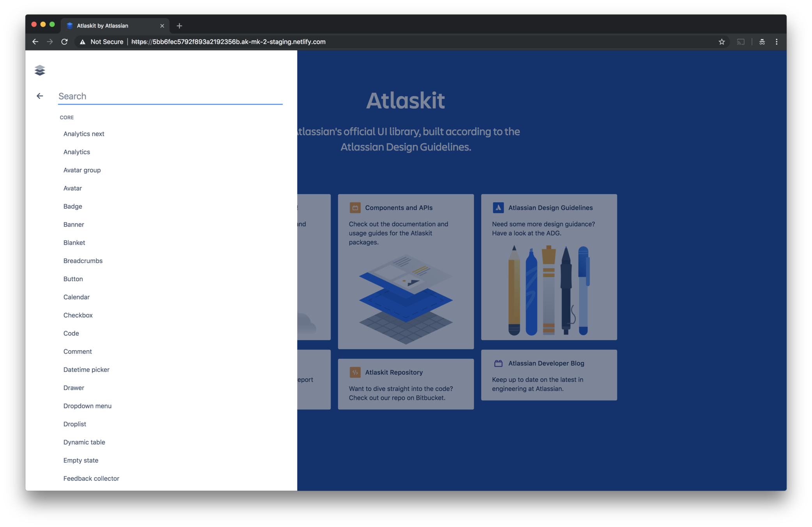Screen dimensions: 812x527
Task: Click the browser back arrow
Action: (35, 42)
